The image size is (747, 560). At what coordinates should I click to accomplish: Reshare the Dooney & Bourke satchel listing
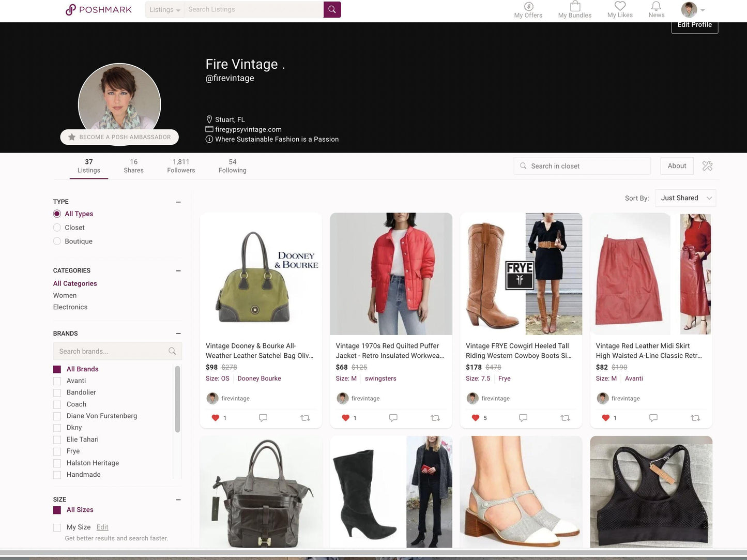pyautogui.click(x=305, y=418)
